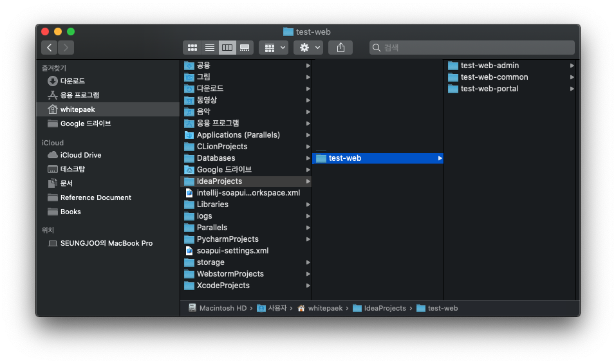Switch to list view
The height and width of the screenshot is (364, 616).
[x=210, y=48]
